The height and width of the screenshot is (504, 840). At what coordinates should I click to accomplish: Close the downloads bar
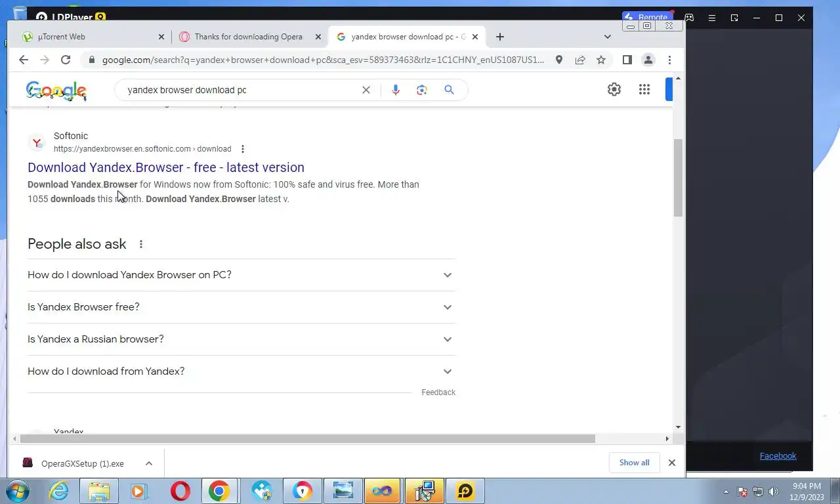671,463
